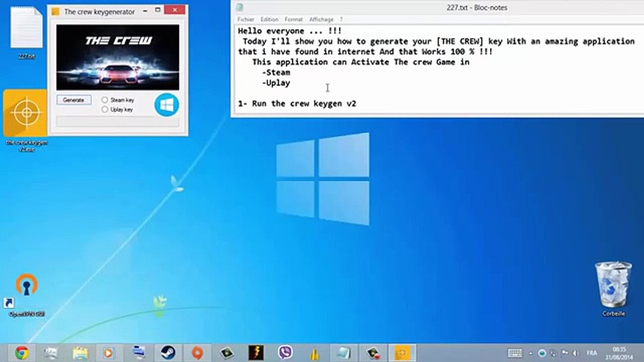Click the FRA language indicator
Image resolution: width=644 pixels, height=362 pixels.
tap(591, 353)
